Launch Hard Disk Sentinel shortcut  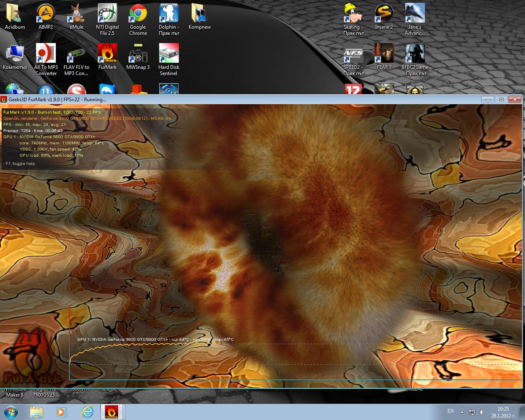[169, 59]
